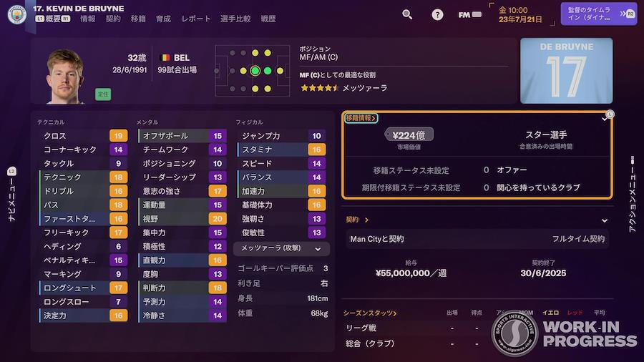Open the search magnifier icon
Image resolution: width=644 pixels, height=362 pixels.
click(407, 14)
